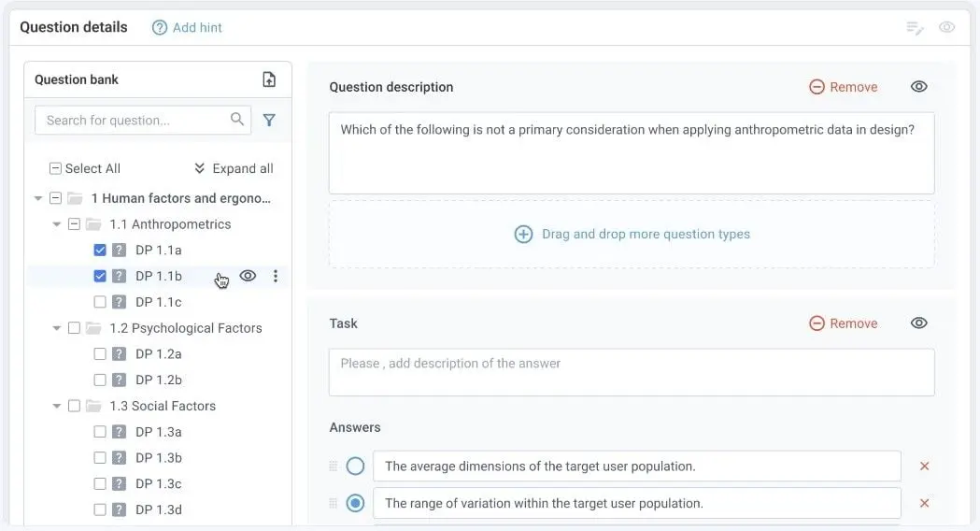Check the DP 1.3a checkbox
980x531 pixels.
pos(100,432)
